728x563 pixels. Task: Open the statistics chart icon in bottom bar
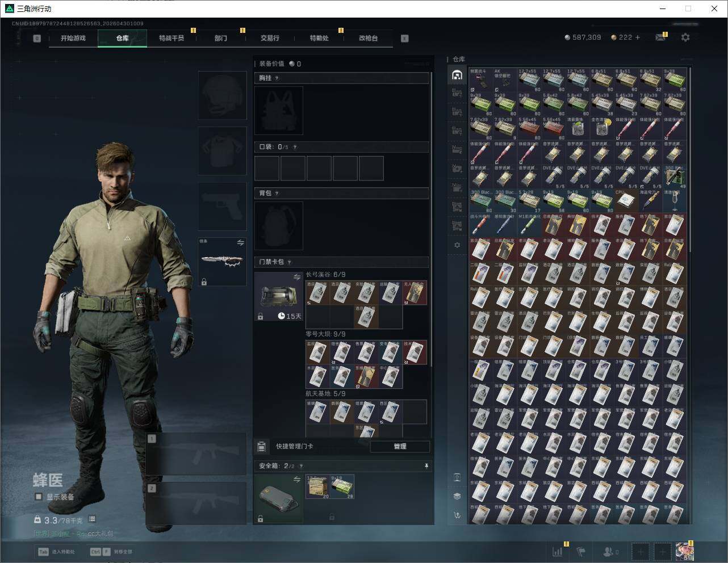tap(558, 551)
